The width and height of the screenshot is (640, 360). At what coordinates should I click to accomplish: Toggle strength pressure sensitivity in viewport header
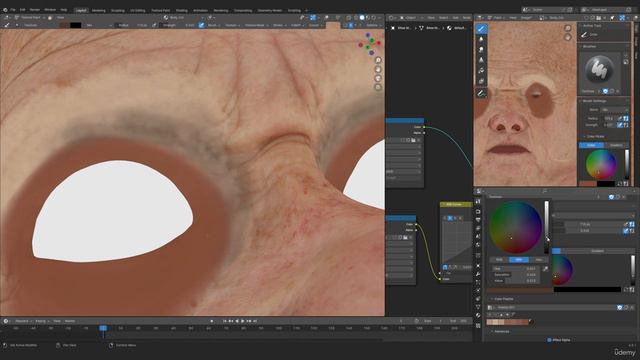(201, 25)
